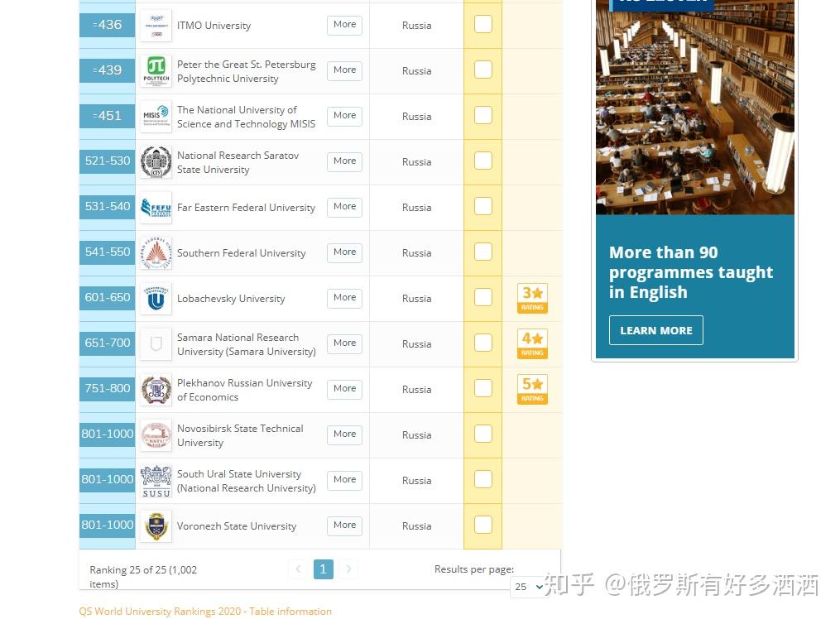
Task: Expand More for Peter the Great Polytechnic University
Action: click(344, 70)
